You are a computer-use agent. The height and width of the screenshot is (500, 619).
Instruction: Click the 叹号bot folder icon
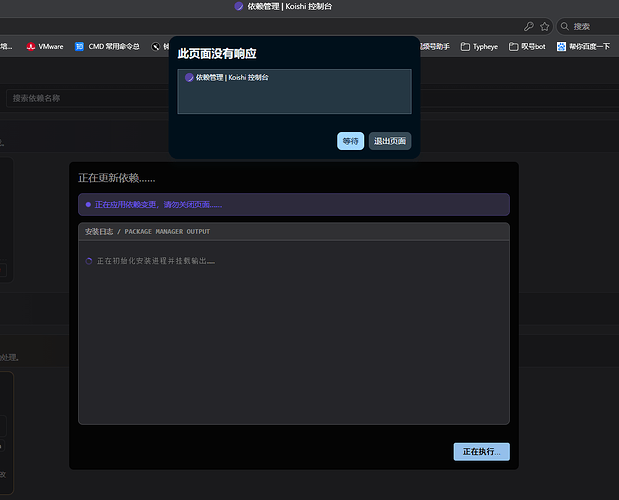[513, 47]
